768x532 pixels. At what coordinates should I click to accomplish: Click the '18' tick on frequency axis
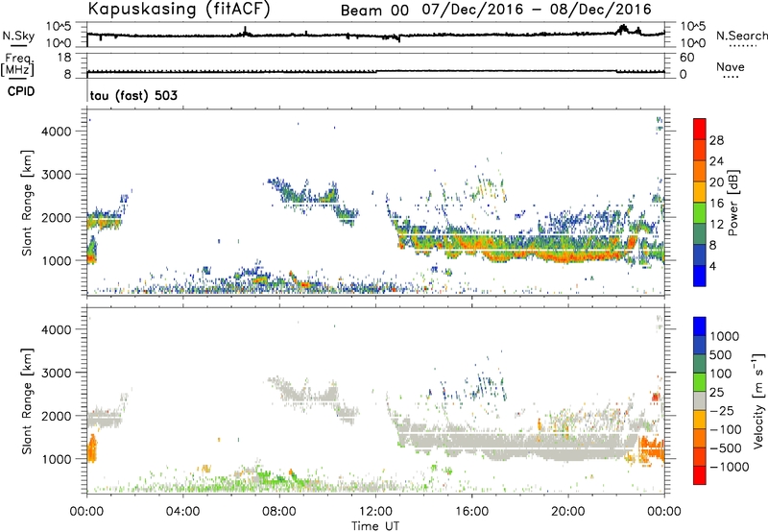pyautogui.click(x=64, y=58)
